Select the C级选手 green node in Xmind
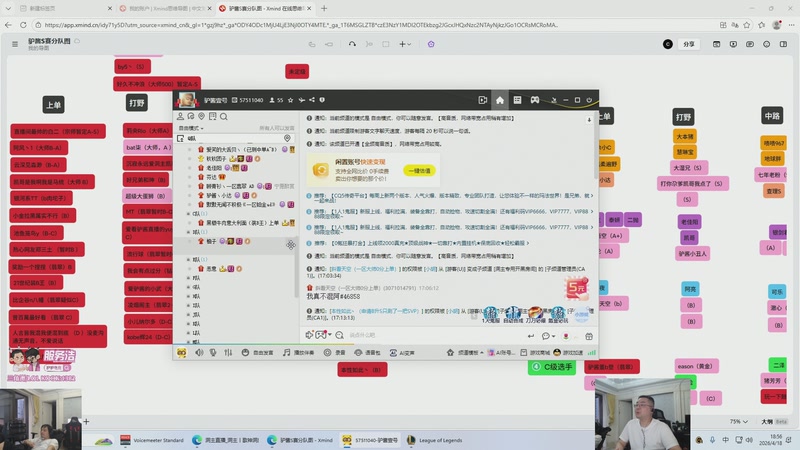 (552, 367)
